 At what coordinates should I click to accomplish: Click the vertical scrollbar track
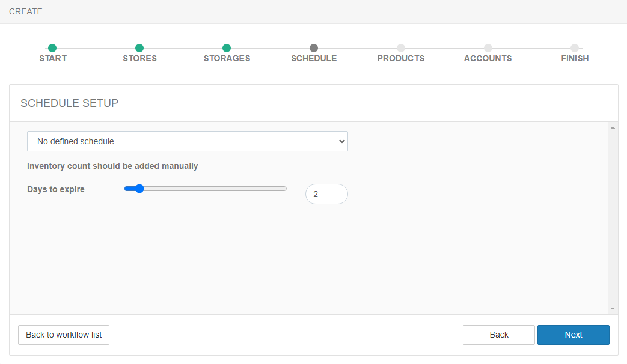613,216
